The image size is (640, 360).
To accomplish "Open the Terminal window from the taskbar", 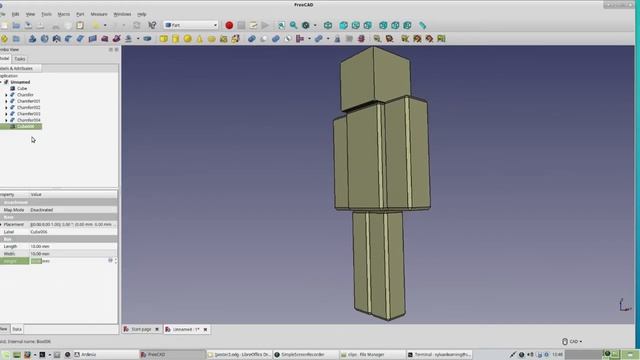I will click(440, 354).
